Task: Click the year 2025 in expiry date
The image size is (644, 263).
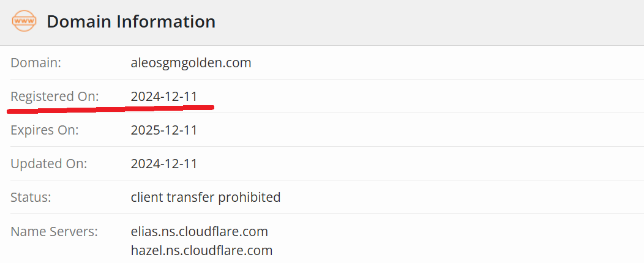Action: point(142,130)
